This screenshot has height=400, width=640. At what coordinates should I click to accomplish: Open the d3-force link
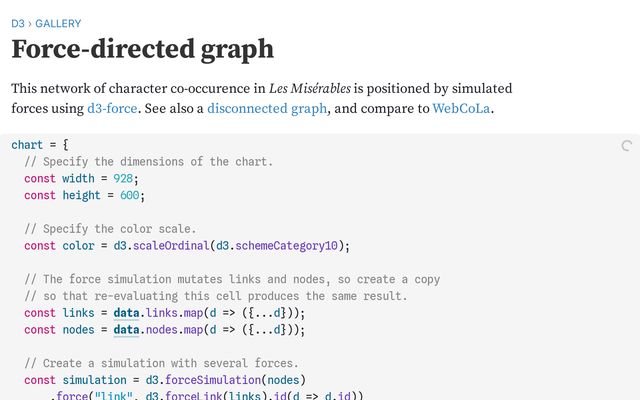coord(117,108)
